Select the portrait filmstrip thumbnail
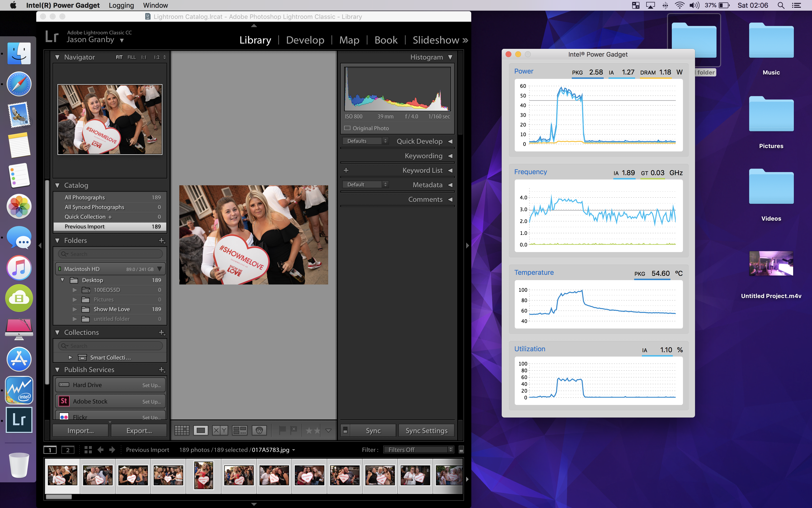 [203, 475]
